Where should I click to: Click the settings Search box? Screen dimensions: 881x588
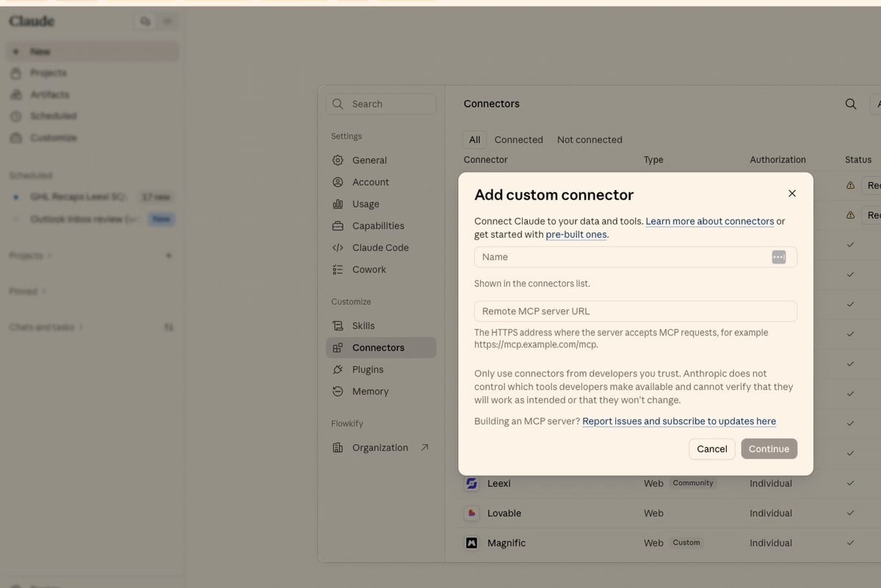(381, 104)
